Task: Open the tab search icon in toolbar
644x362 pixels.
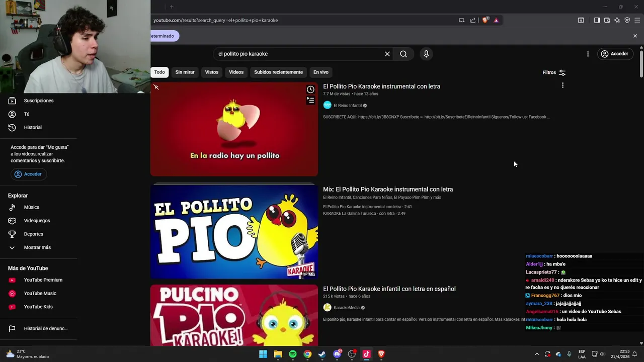Action: [x=581, y=20]
